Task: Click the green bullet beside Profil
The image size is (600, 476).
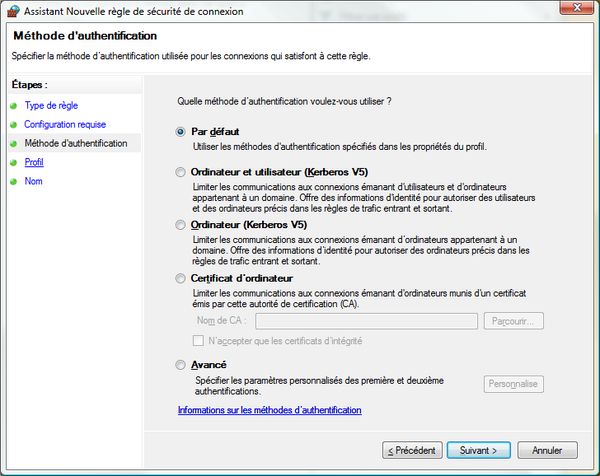Action: (x=13, y=162)
